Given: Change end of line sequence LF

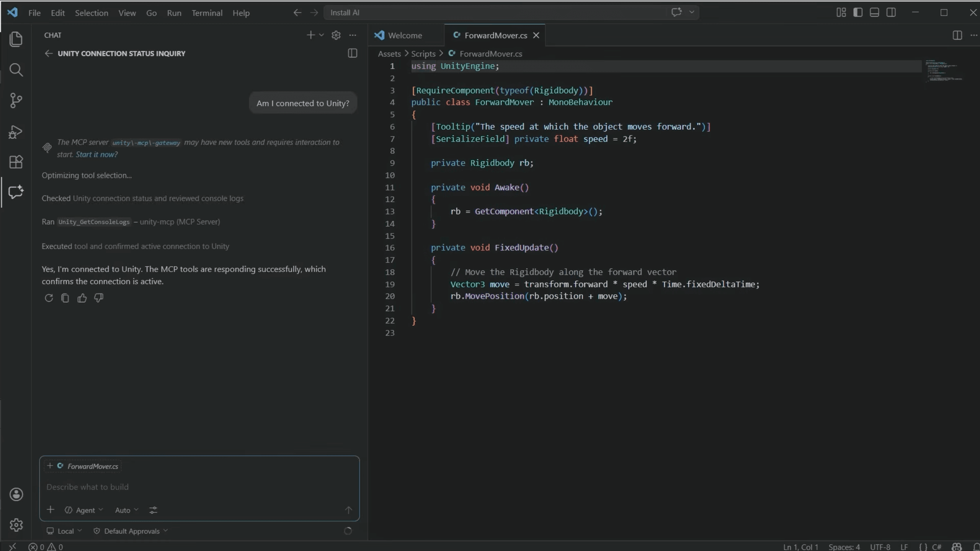Looking at the screenshot, I should tap(904, 547).
